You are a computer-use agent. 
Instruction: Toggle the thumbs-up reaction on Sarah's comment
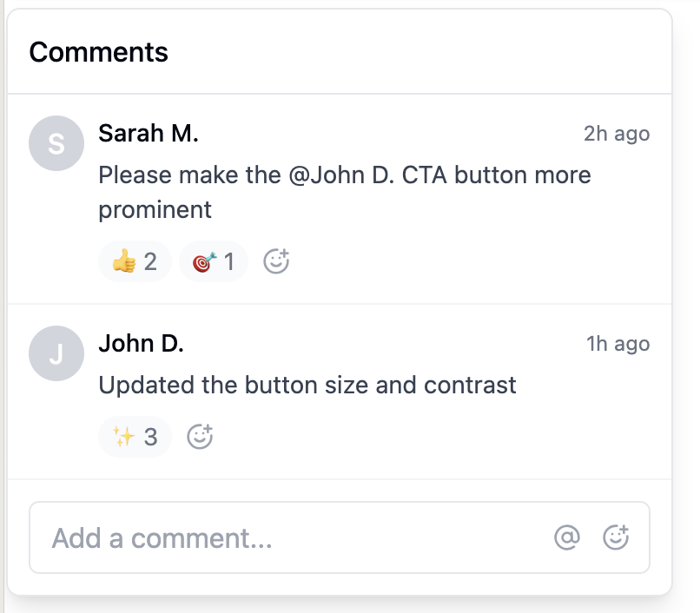point(135,261)
